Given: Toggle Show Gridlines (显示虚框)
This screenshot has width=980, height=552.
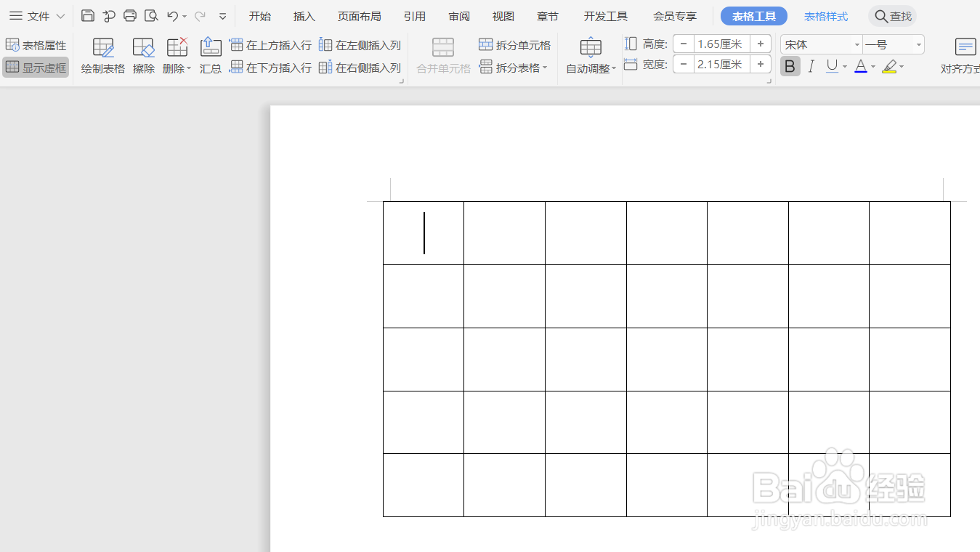Looking at the screenshot, I should (x=36, y=68).
